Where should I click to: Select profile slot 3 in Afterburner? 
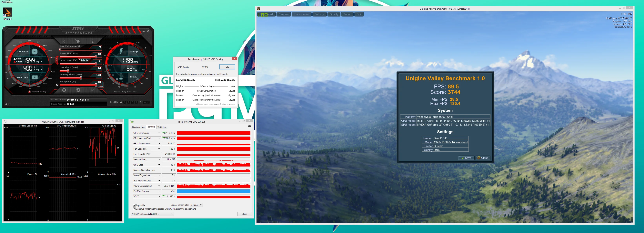click(x=133, y=102)
